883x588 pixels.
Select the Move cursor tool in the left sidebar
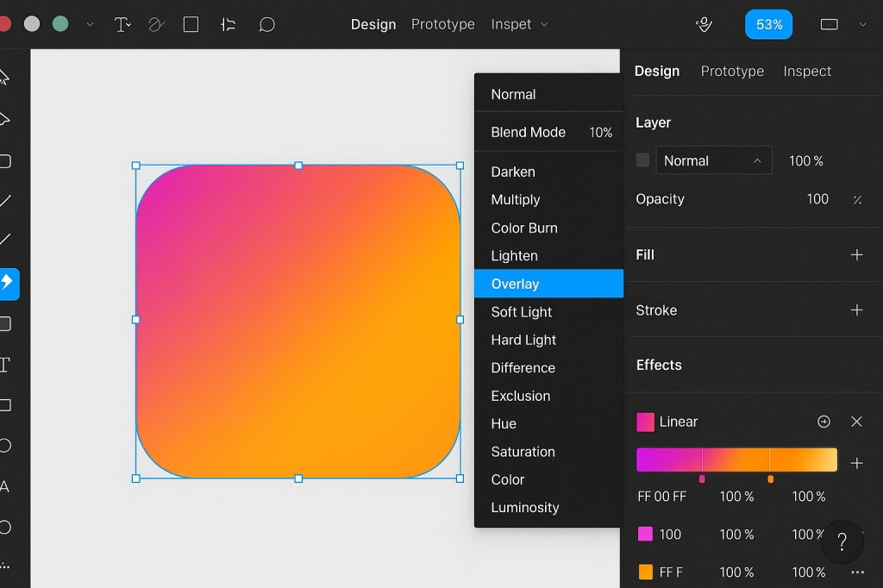pyautogui.click(x=8, y=76)
